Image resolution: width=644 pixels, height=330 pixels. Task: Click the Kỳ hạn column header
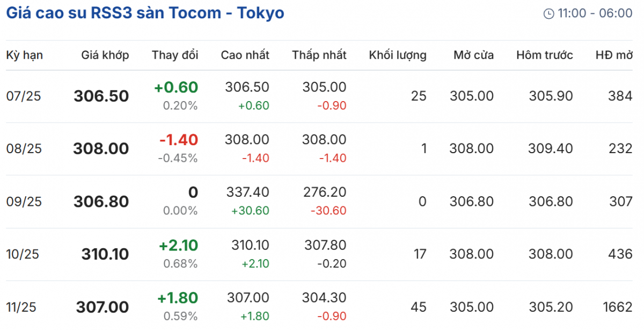click(25, 55)
